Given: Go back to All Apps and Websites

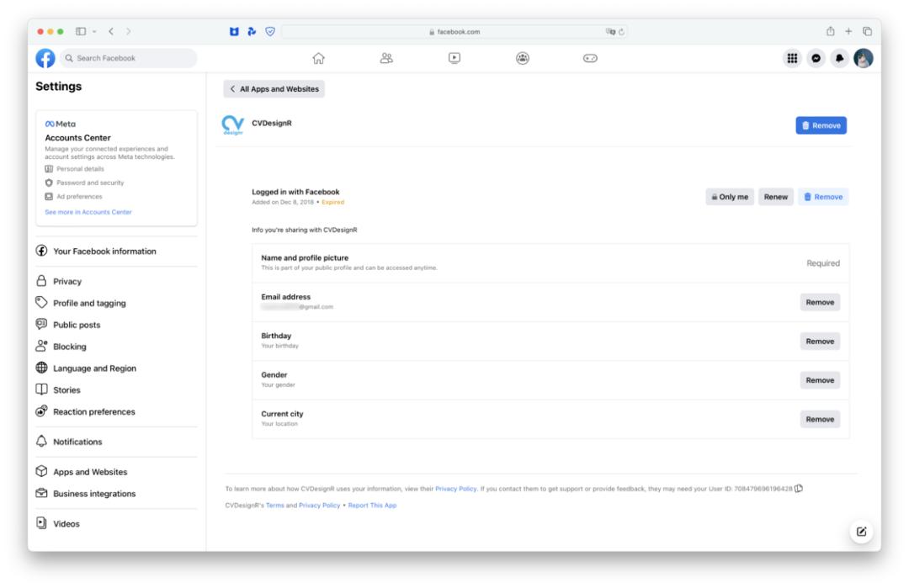Looking at the screenshot, I should pos(274,89).
